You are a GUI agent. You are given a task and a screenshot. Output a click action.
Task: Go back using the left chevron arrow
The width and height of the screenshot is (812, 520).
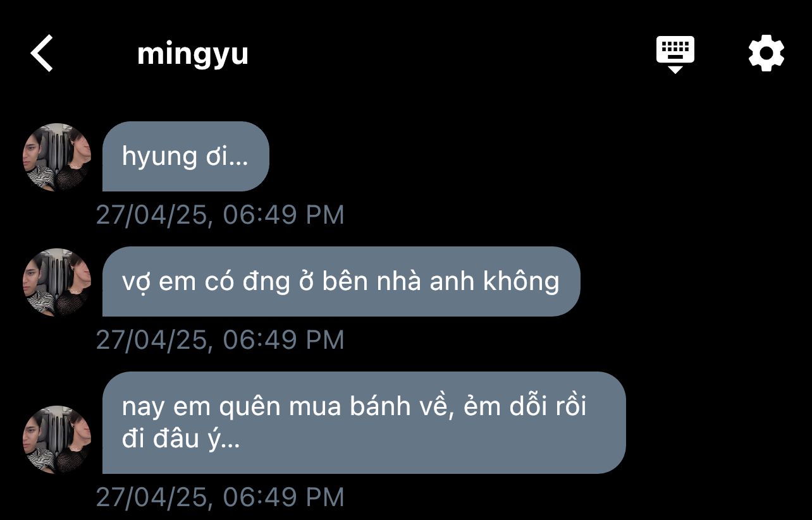pos(42,53)
